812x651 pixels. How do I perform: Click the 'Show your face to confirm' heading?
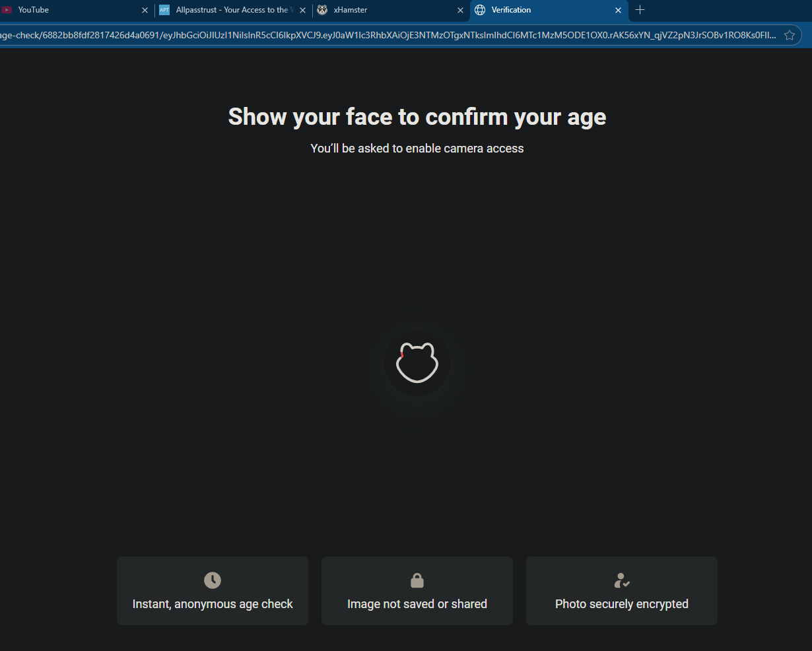[x=417, y=117]
